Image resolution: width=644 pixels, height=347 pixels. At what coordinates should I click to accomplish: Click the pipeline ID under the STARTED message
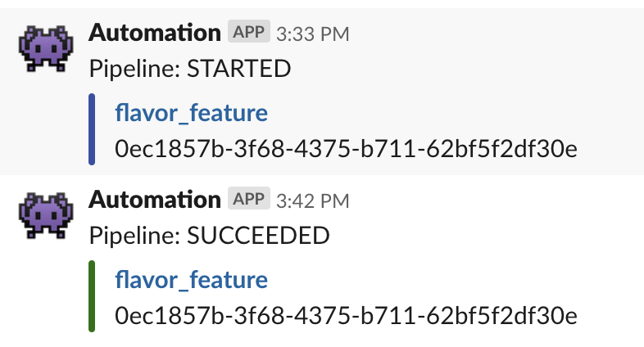[x=347, y=148]
